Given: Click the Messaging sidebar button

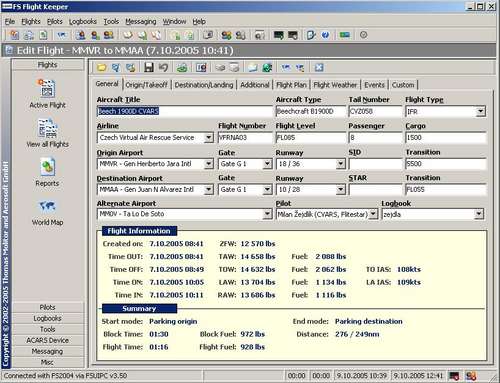Looking at the screenshot, I should point(48,351).
